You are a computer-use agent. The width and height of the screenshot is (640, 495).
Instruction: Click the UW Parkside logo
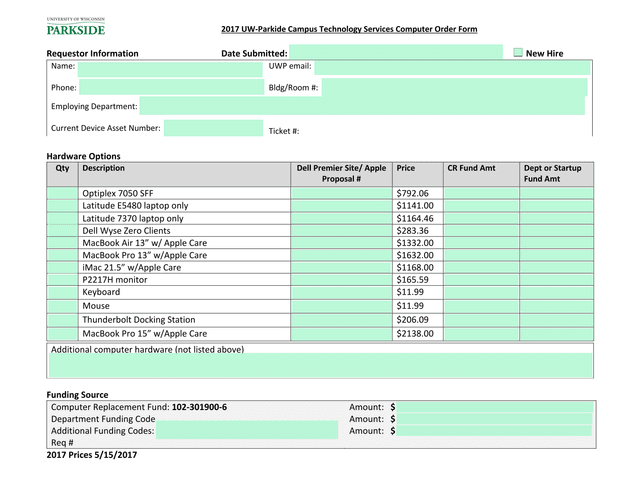[75, 27]
